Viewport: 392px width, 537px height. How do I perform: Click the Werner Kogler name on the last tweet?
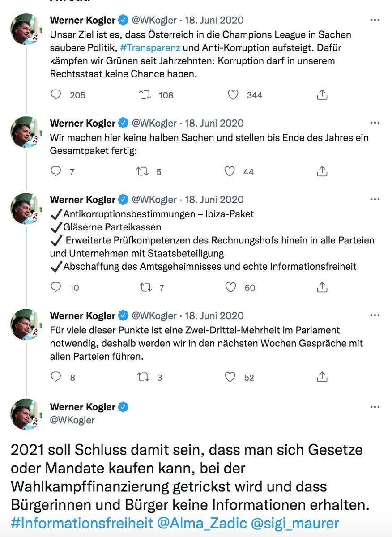[83, 407]
